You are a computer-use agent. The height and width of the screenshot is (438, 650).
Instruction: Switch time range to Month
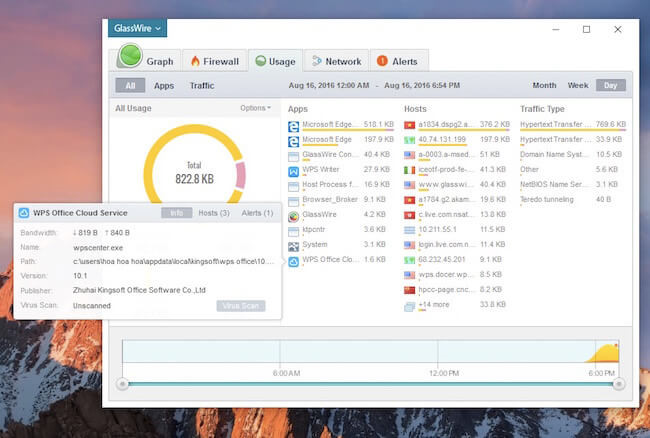pyautogui.click(x=544, y=86)
